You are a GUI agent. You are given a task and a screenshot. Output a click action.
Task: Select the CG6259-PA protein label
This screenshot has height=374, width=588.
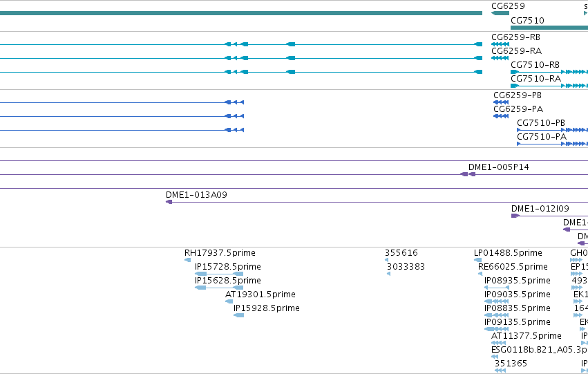click(x=518, y=109)
